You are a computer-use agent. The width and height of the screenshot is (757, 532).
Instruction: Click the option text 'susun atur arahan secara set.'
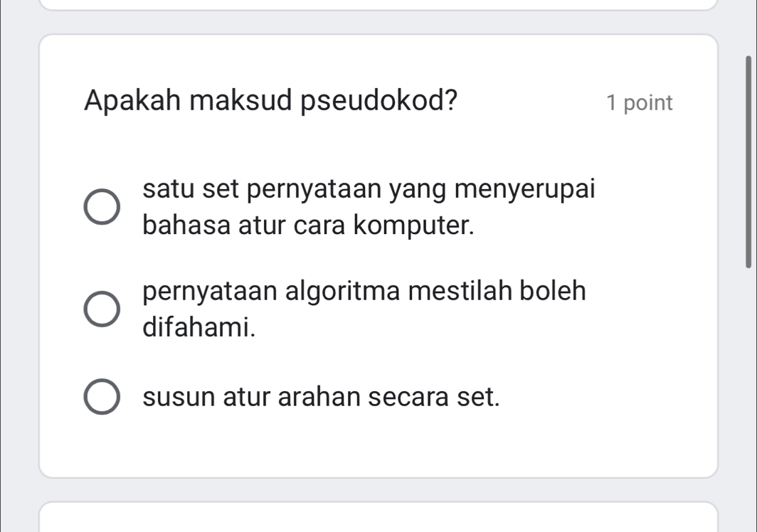[321, 398]
